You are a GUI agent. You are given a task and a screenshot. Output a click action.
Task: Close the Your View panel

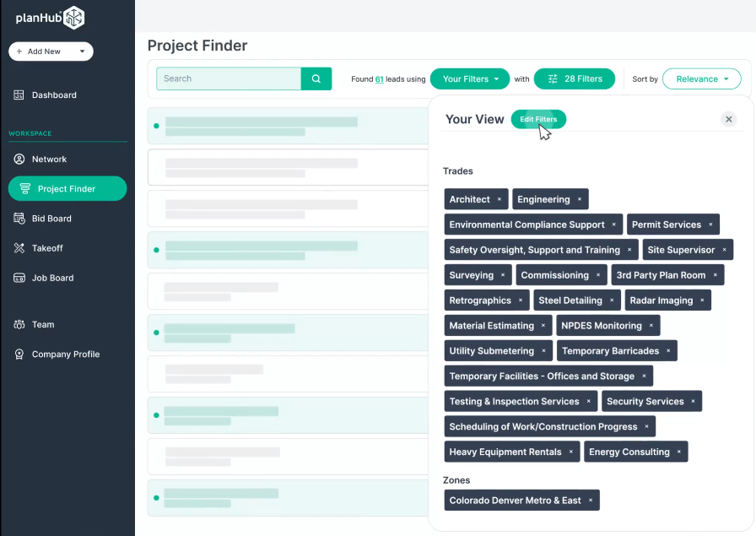point(729,119)
